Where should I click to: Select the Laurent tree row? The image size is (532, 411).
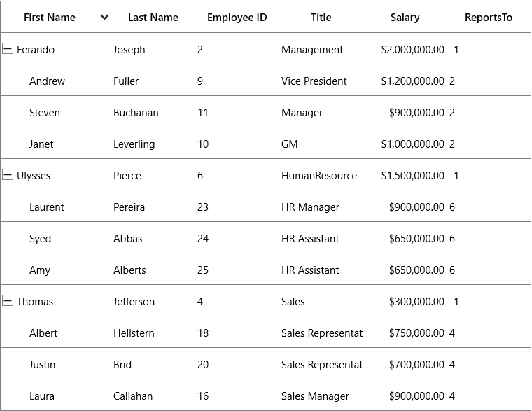(x=265, y=207)
